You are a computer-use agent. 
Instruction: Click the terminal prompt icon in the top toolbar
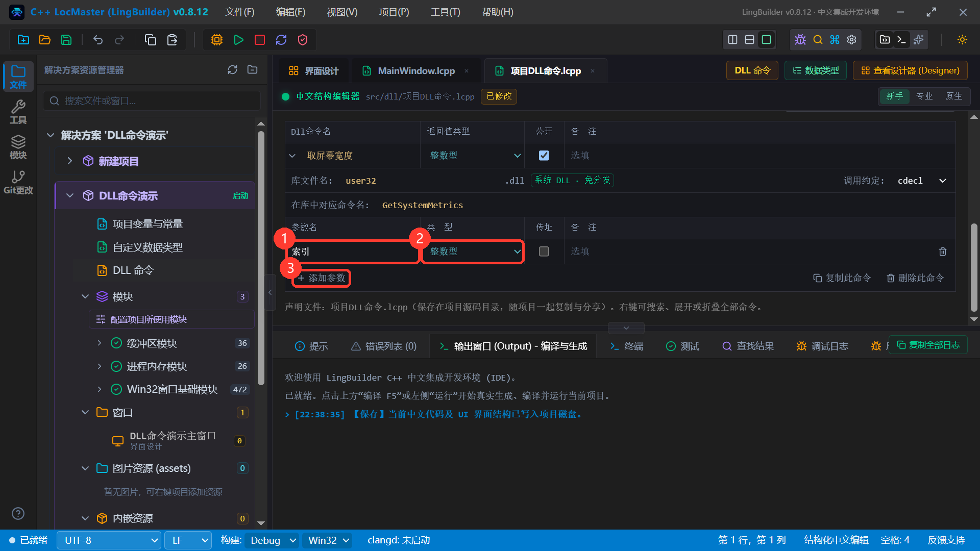point(902,40)
